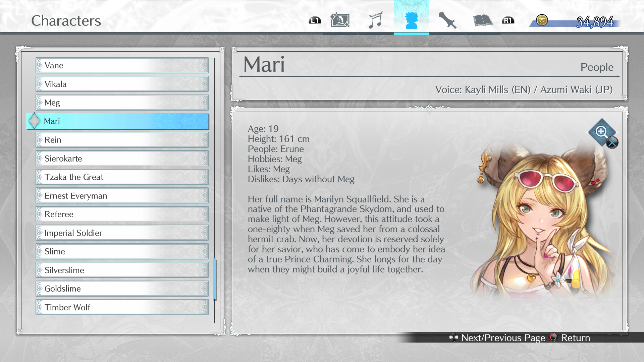The width and height of the screenshot is (644, 362).
Task: Select the highlighted Mari entry
Action: 117,121
